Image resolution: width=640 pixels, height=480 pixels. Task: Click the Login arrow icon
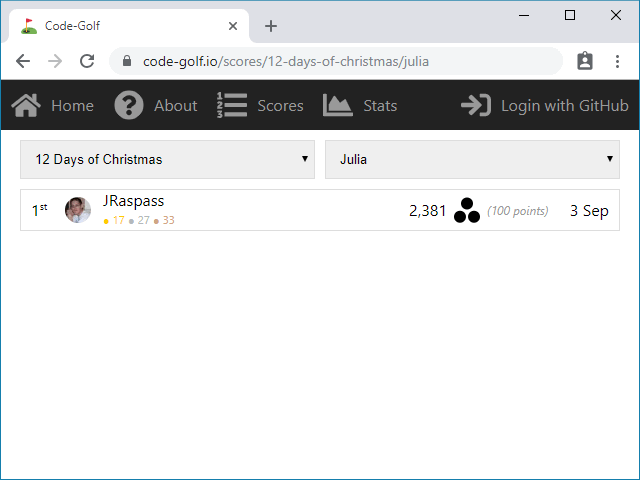click(476, 105)
